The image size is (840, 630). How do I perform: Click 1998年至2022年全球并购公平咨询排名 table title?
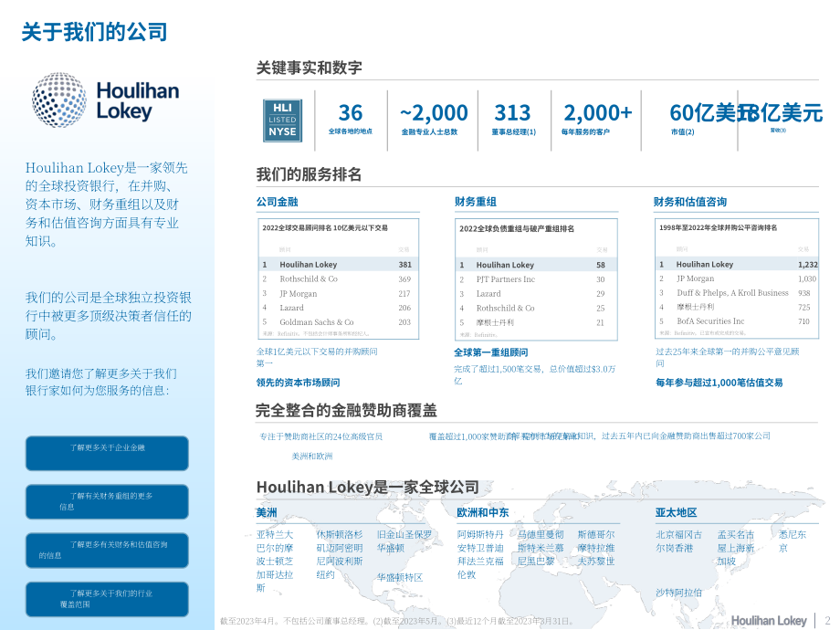[x=718, y=227]
